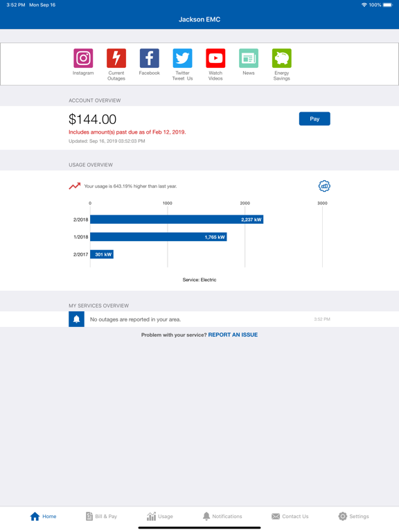This screenshot has height=532, width=399.
Task: Tap the Twitter Tweet Us icon
Action: (x=183, y=58)
